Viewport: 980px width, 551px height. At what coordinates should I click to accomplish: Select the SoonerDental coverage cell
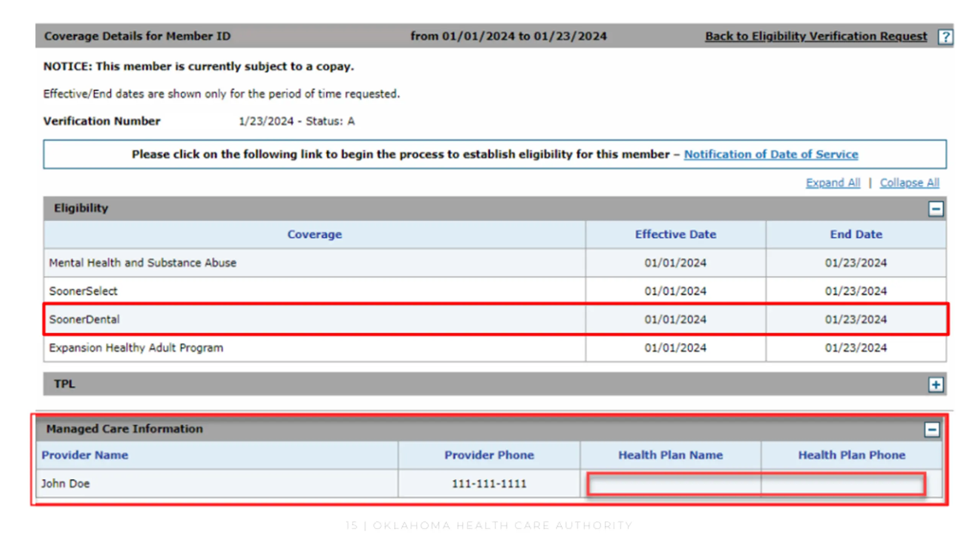(314, 319)
